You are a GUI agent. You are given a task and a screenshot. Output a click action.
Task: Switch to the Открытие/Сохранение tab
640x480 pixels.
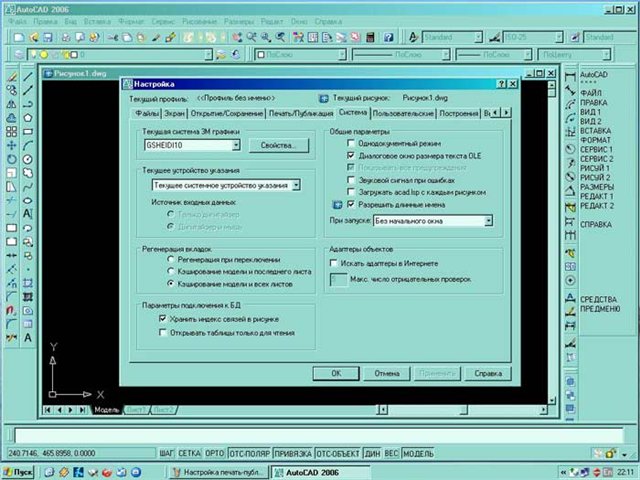tap(227, 113)
